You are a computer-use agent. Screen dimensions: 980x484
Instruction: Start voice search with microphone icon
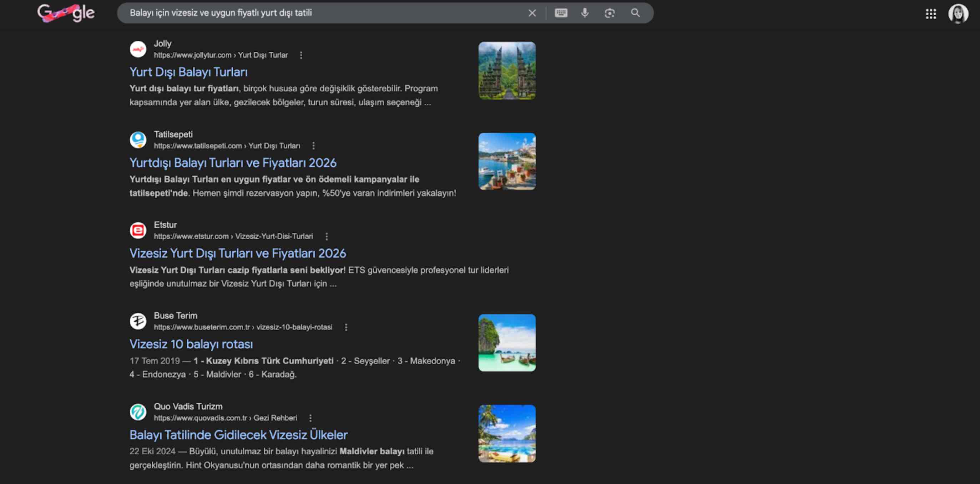585,13
